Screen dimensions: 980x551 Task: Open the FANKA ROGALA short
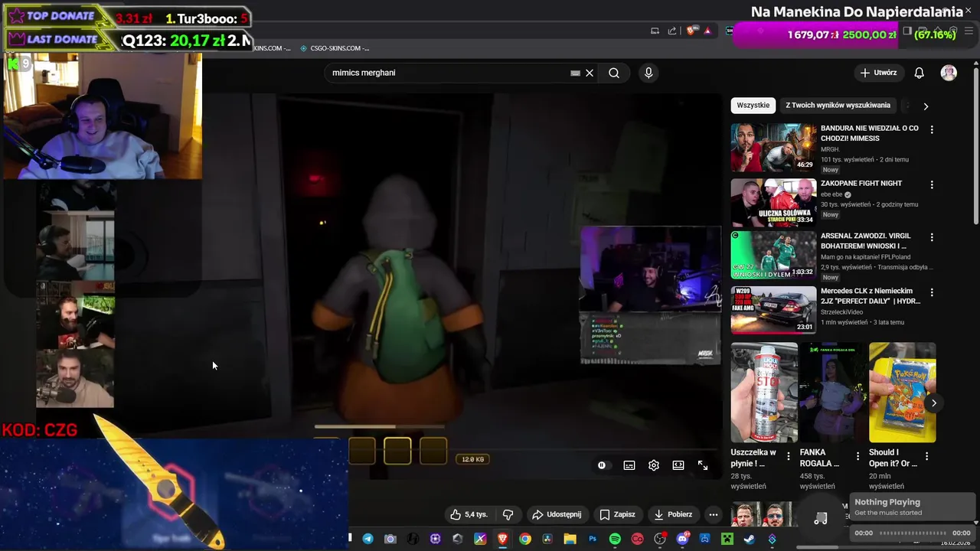[x=833, y=393]
